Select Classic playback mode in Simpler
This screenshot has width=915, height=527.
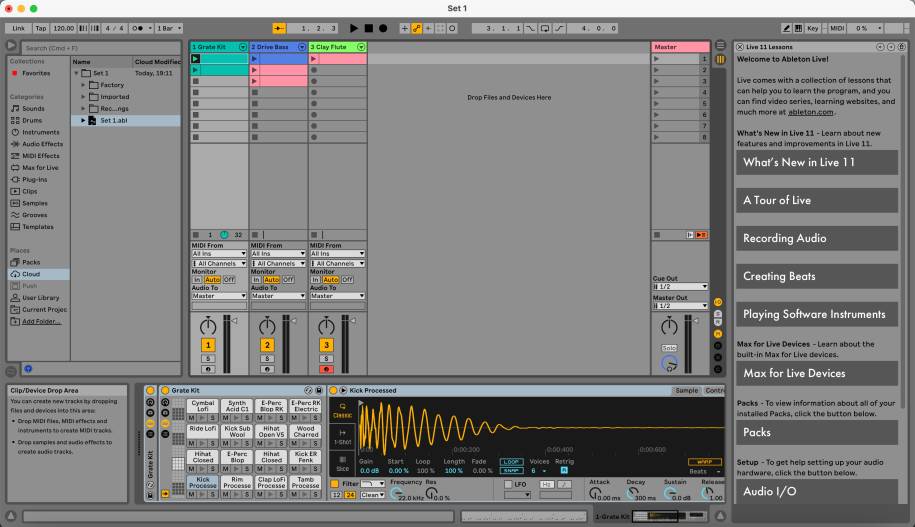click(x=343, y=410)
